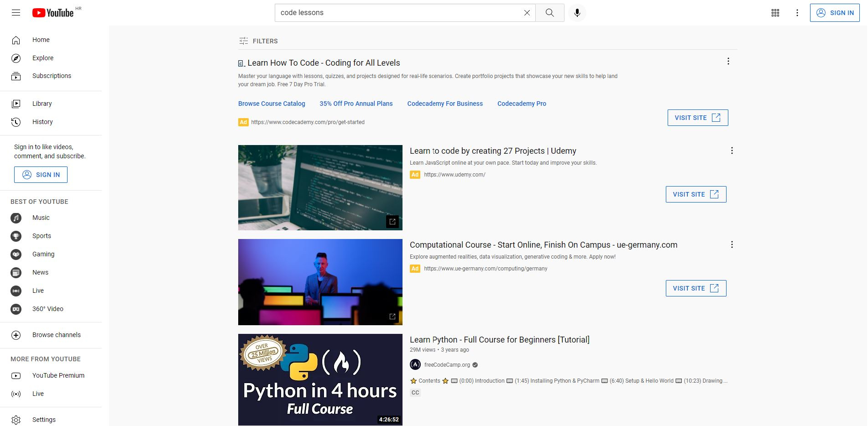Visit site for the Codecademy ad
This screenshot has width=868, height=426.
pyautogui.click(x=698, y=118)
